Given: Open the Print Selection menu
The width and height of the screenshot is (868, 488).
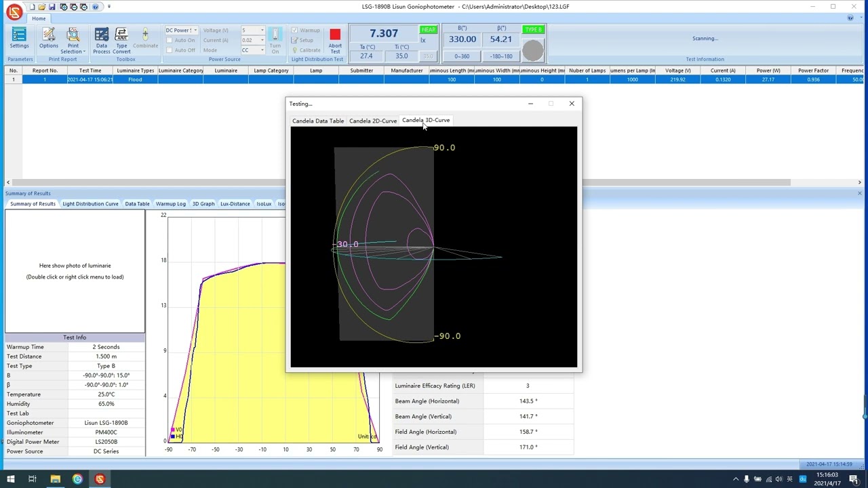Looking at the screenshot, I should click(73, 41).
